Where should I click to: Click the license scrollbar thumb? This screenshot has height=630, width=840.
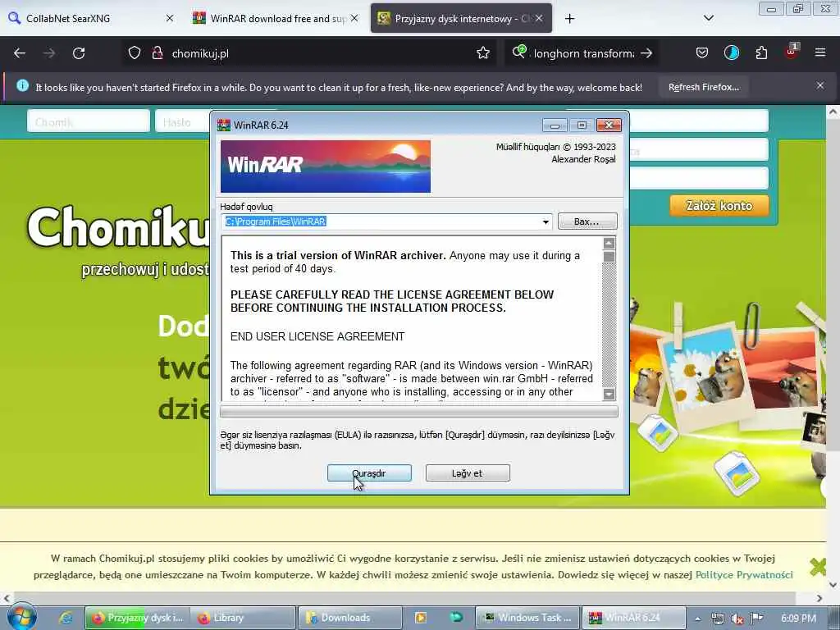click(609, 257)
